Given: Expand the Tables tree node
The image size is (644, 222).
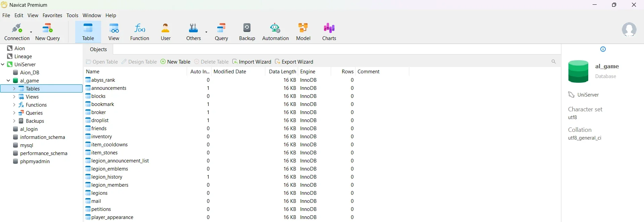Looking at the screenshot, I should 14,88.
